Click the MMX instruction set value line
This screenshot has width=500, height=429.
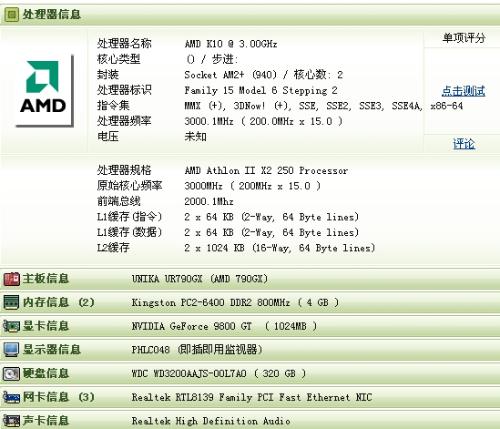324,106
